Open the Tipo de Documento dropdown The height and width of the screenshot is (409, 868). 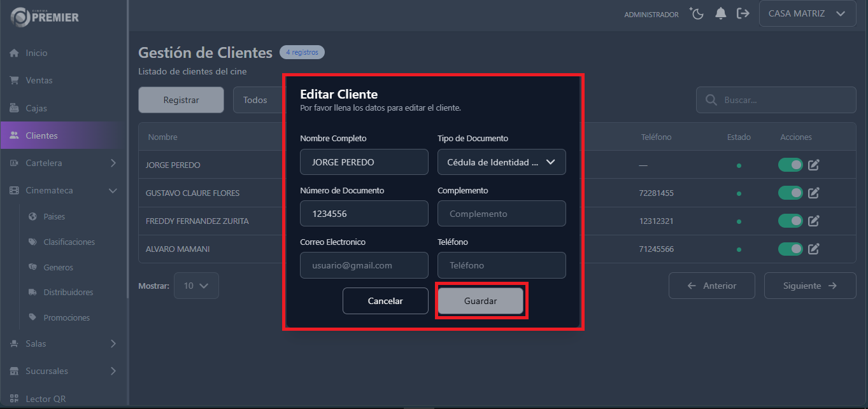501,162
